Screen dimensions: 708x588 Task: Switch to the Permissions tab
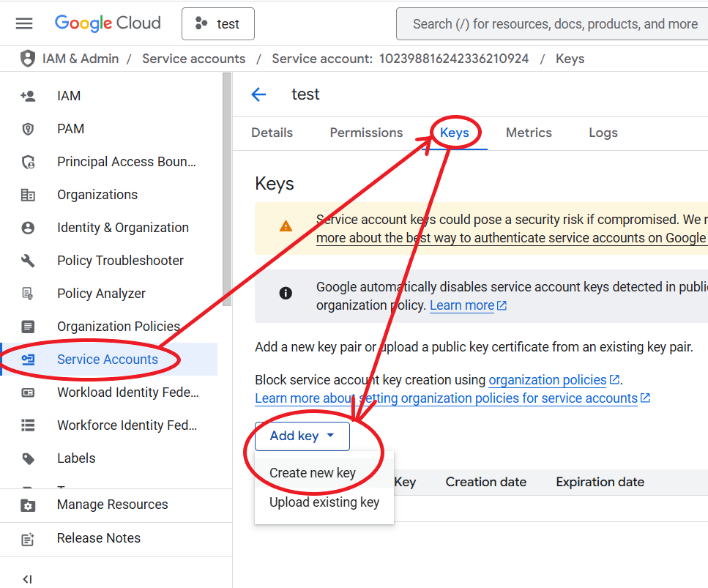click(x=366, y=133)
